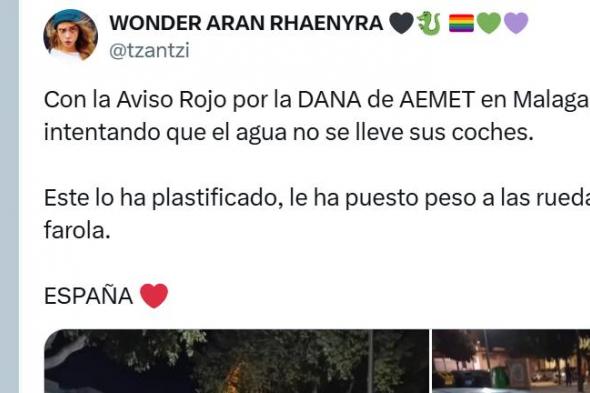Click the line starting 'Este lo ha plastificado'

[317, 198]
